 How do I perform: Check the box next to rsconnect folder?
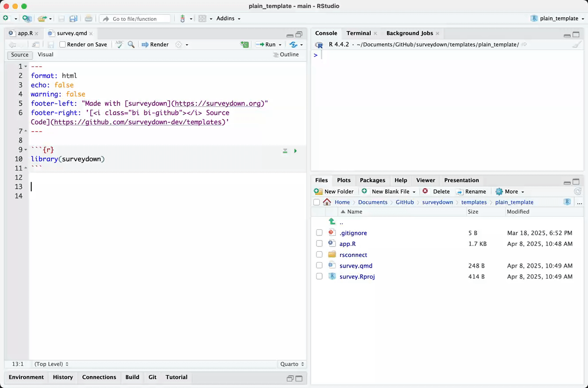point(319,255)
